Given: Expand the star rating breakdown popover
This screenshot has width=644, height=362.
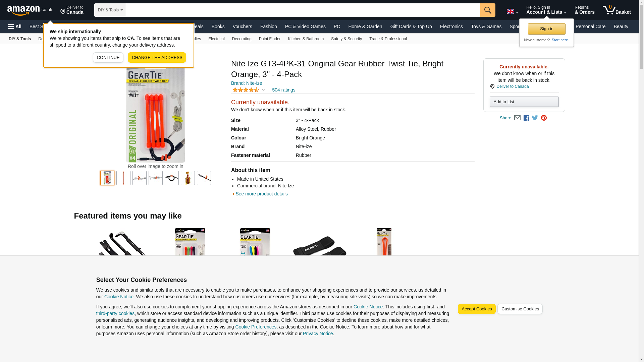Looking at the screenshot, I should [249, 90].
